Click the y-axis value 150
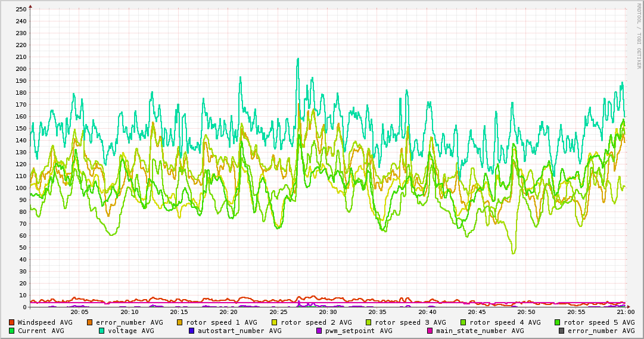Screen dimensions: 644x339 tap(20, 128)
